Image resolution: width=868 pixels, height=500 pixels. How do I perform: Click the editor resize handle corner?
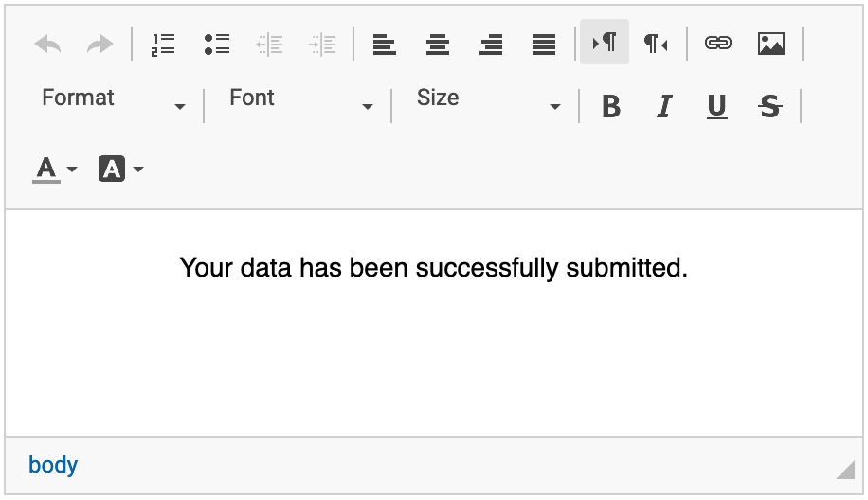845,469
